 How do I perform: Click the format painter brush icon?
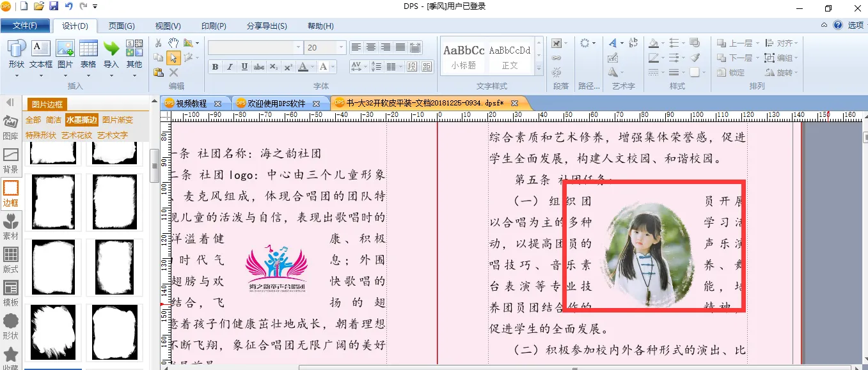click(x=695, y=58)
